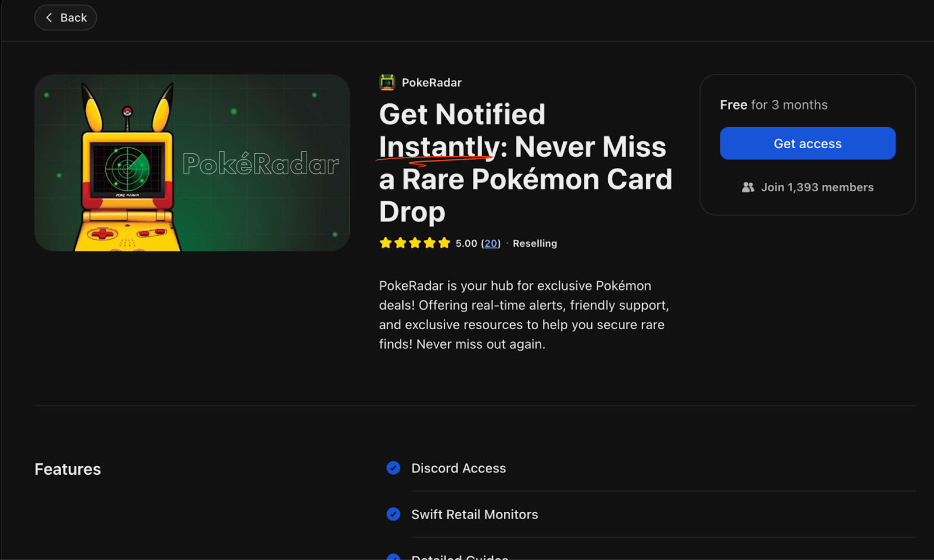Click the 5.00 rating score
Viewport: 934px width, 560px height.
tap(466, 243)
